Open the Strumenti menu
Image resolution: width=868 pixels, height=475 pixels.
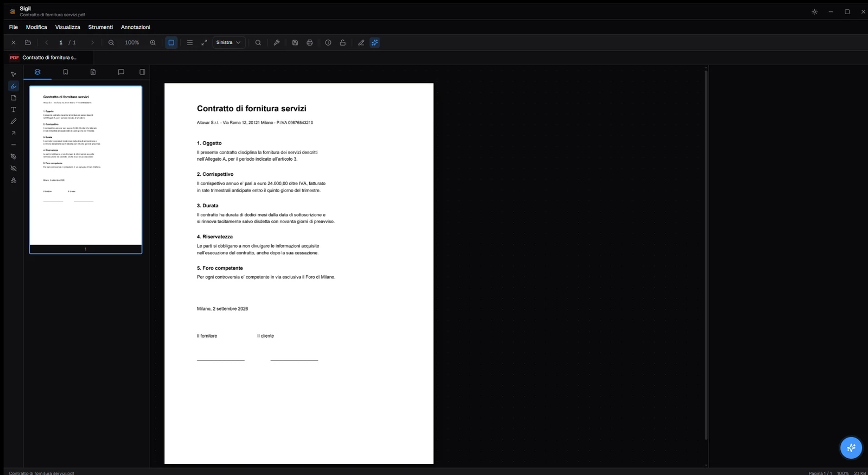click(100, 27)
